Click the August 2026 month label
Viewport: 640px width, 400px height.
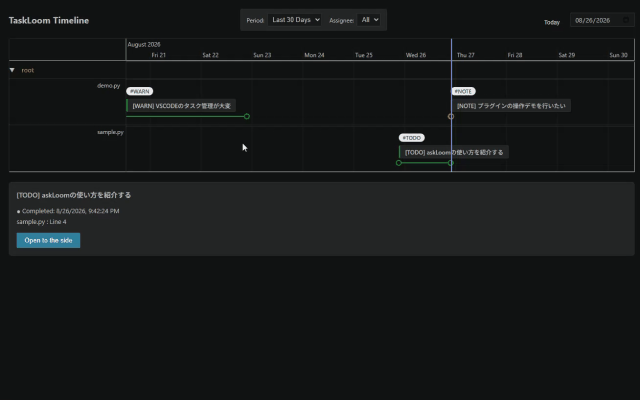(x=144, y=44)
